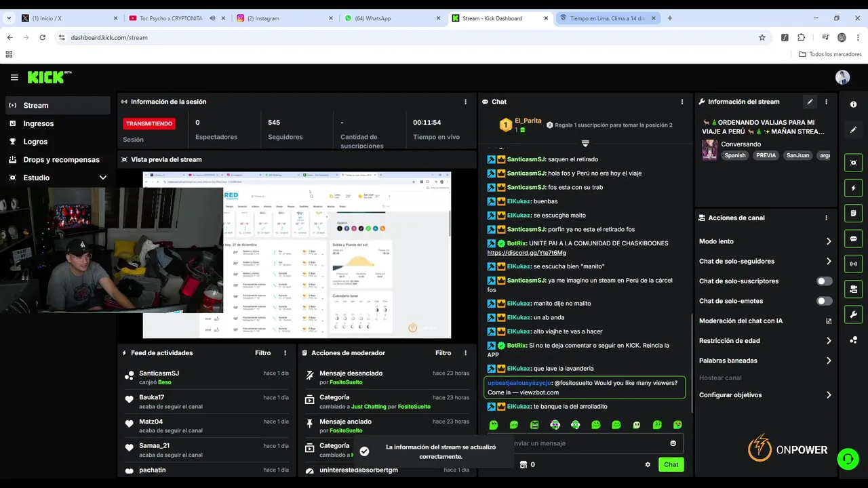The image size is (868, 488).
Task: Expand the Estudio sidebar section
Action: tap(58, 178)
